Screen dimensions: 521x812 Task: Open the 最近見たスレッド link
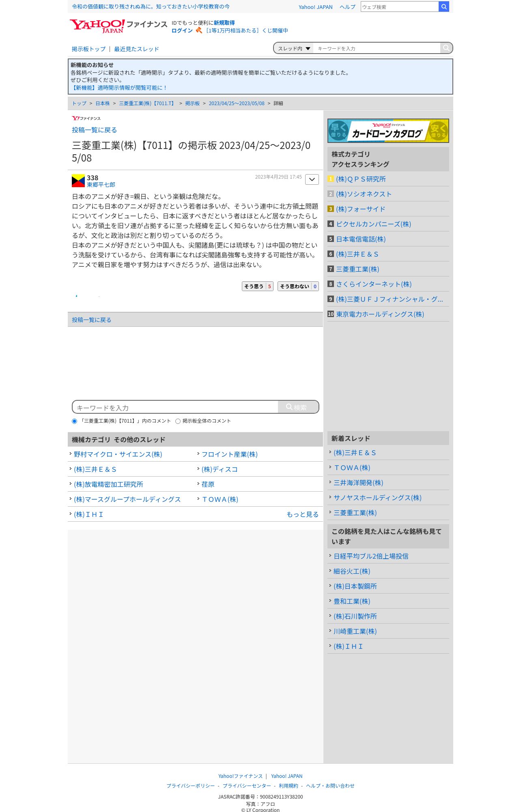click(136, 49)
